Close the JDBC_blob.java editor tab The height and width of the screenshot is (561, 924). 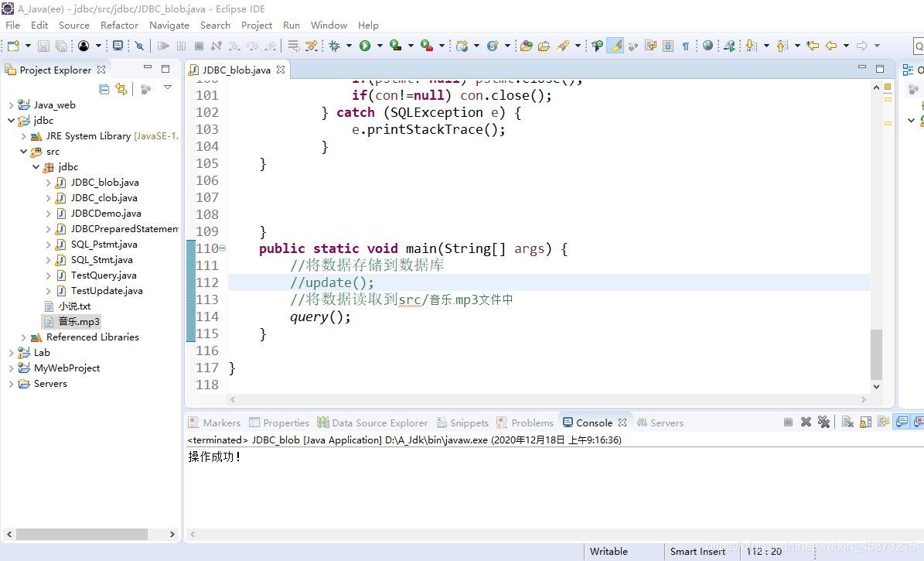point(281,70)
